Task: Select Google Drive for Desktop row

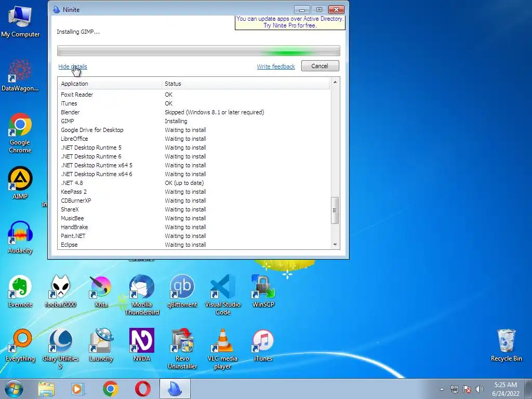Action: click(194, 130)
